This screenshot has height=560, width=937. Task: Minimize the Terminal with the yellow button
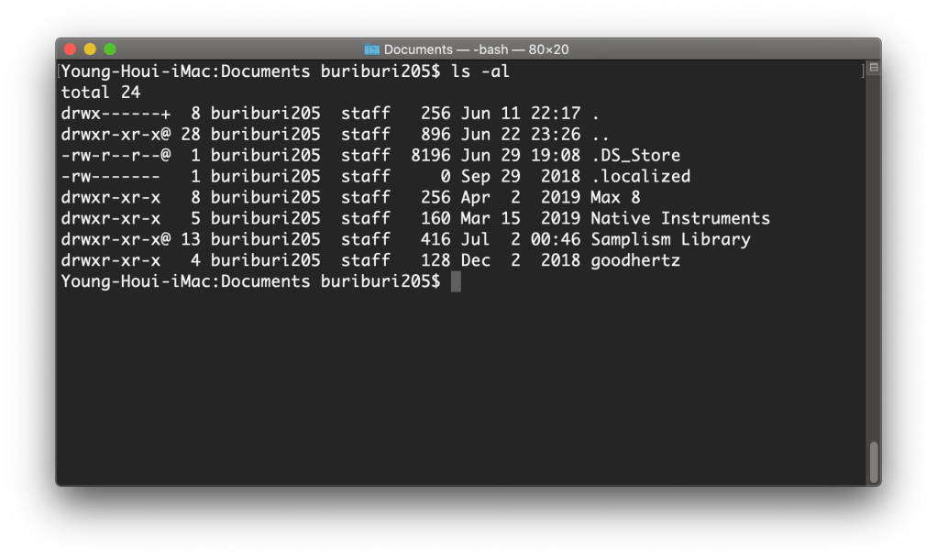tap(90, 49)
